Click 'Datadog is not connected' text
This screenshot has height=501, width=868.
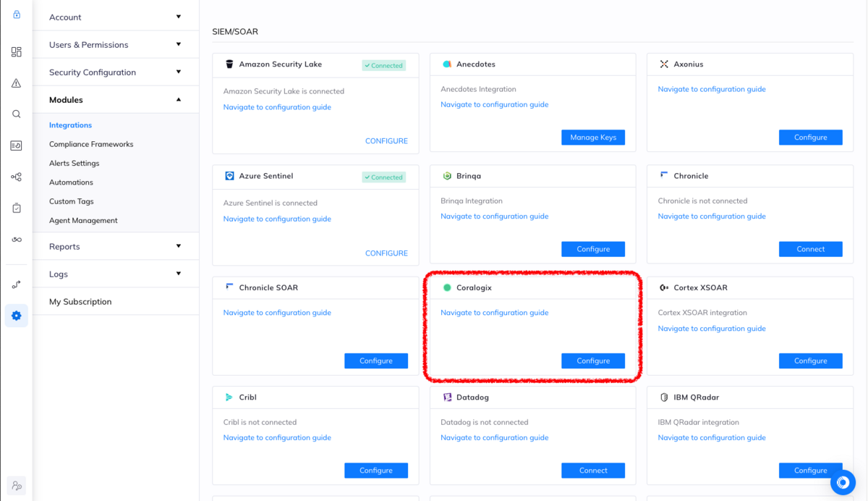click(x=485, y=422)
